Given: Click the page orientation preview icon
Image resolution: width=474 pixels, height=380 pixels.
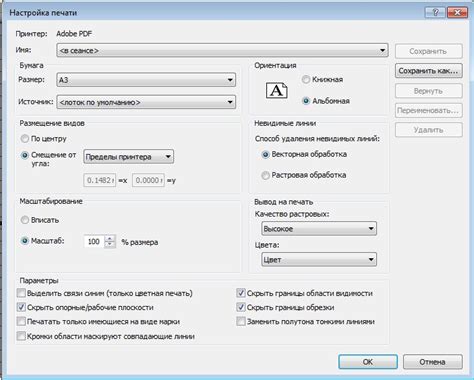Looking at the screenshot, I should [277, 90].
